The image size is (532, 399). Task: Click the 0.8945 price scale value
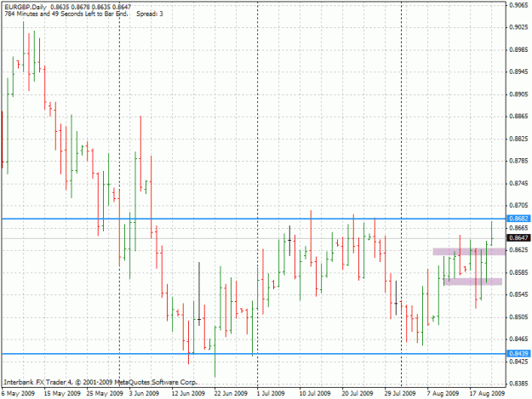(x=519, y=71)
